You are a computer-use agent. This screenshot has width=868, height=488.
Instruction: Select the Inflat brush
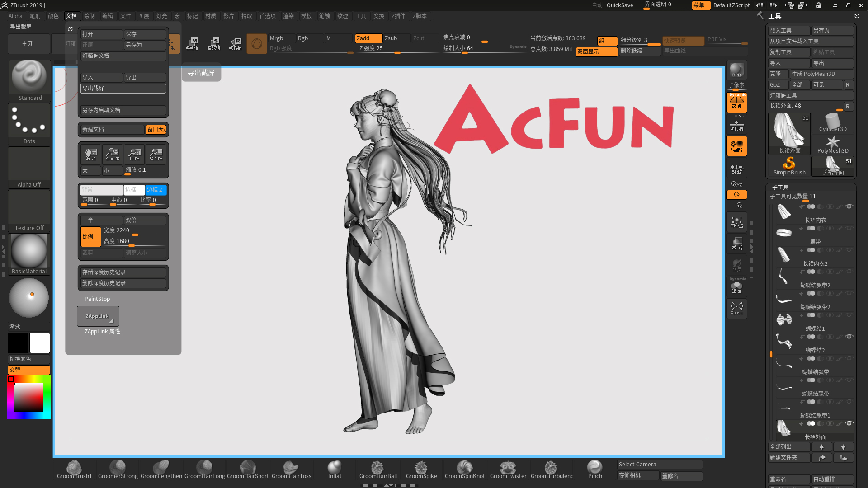coord(335,469)
